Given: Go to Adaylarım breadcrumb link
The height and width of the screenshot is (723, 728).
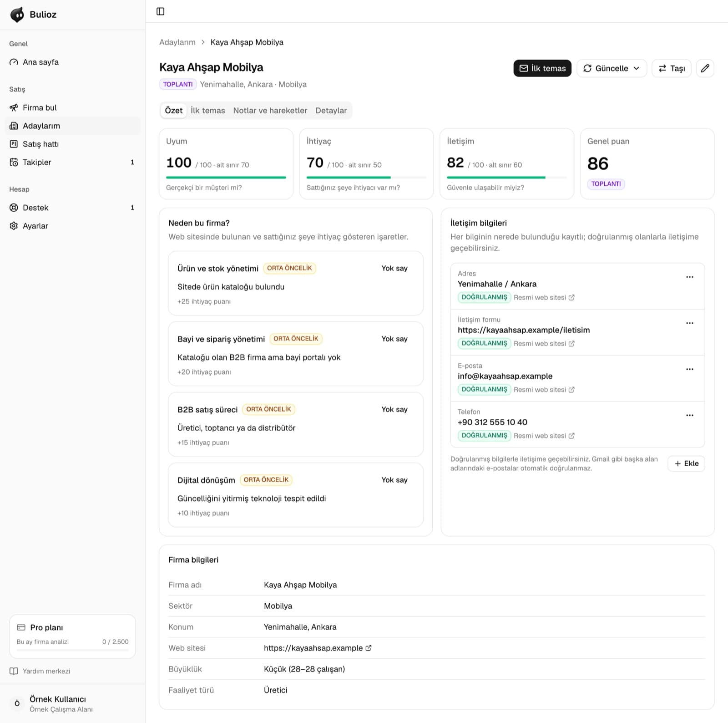Looking at the screenshot, I should tap(177, 42).
